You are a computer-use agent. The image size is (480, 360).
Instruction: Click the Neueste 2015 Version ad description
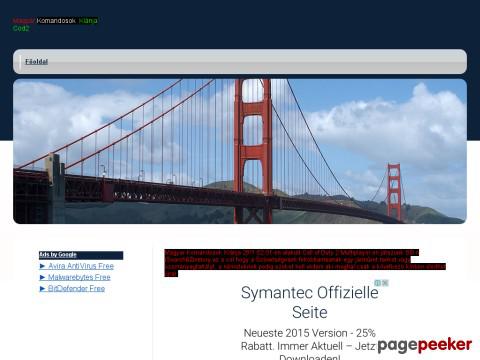coord(310,345)
